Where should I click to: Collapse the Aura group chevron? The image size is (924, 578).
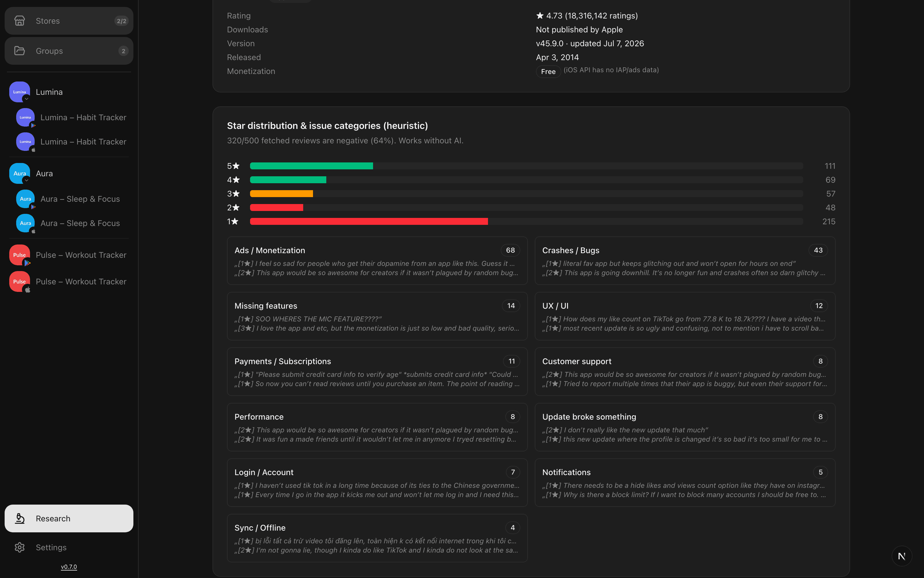click(26, 180)
